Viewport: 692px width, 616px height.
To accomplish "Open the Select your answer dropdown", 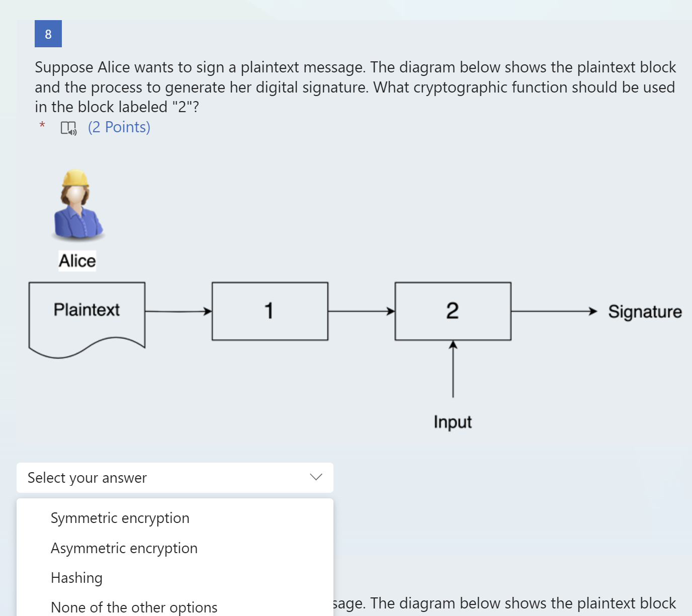I will pyautogui.click(x=175, y=478).
